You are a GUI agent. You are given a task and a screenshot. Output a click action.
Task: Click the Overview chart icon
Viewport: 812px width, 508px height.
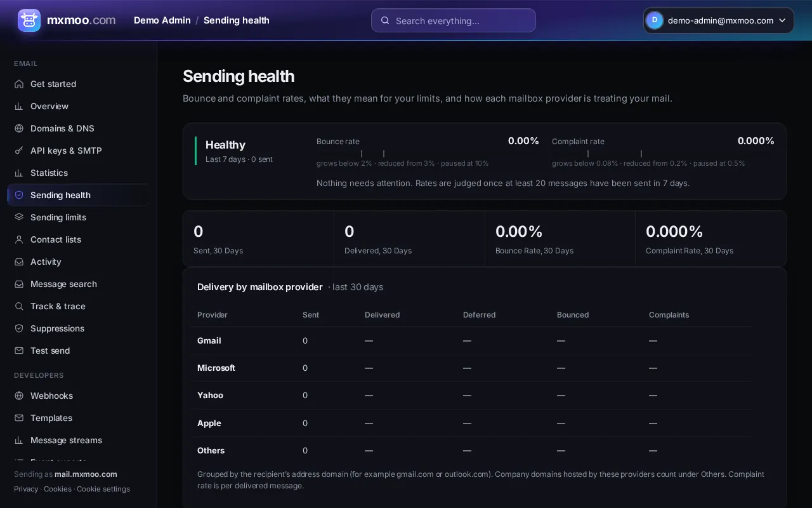point(19,106)
